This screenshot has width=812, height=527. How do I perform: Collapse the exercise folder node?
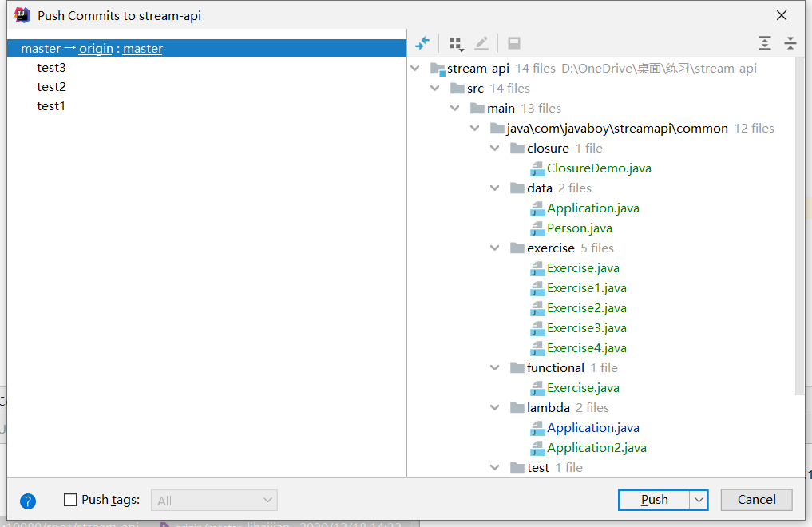coord(495,248)
